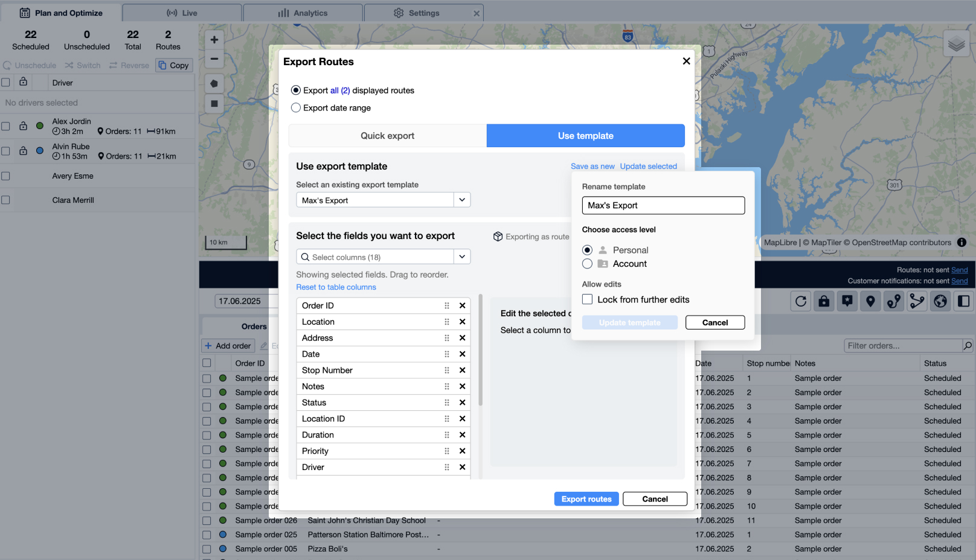Enable Lock from further edits
This screenshot has width=976, height=560.
(x=587, y=299)
